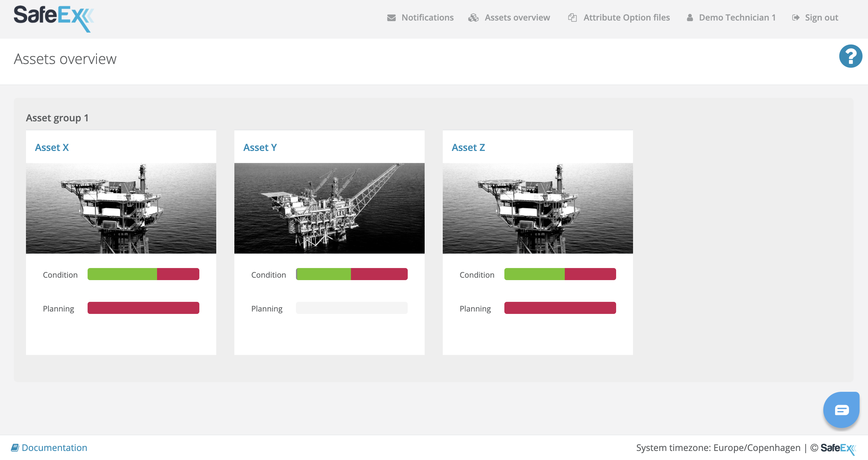Viewport: 868px width, 460px height.
Task: Click the SafeEx logo in the footer
Action: pyautogui.click(x=839, y=448)
